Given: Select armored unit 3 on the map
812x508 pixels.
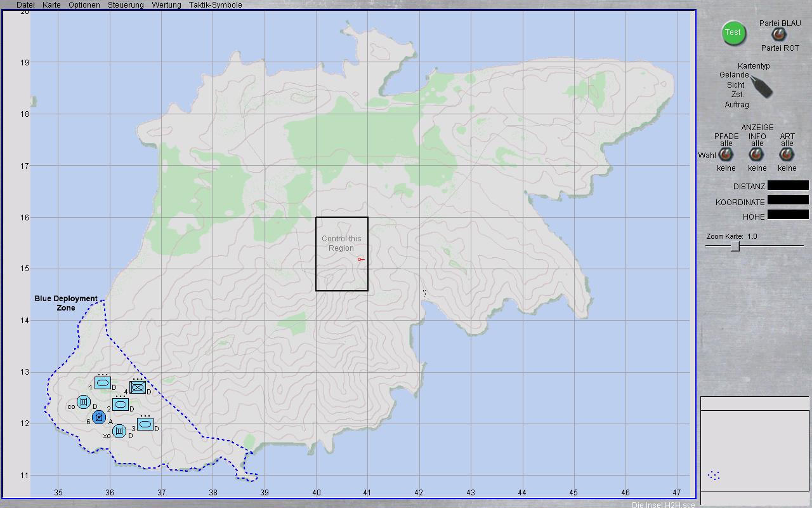Looking at the screenshot, I should point(145,424).
